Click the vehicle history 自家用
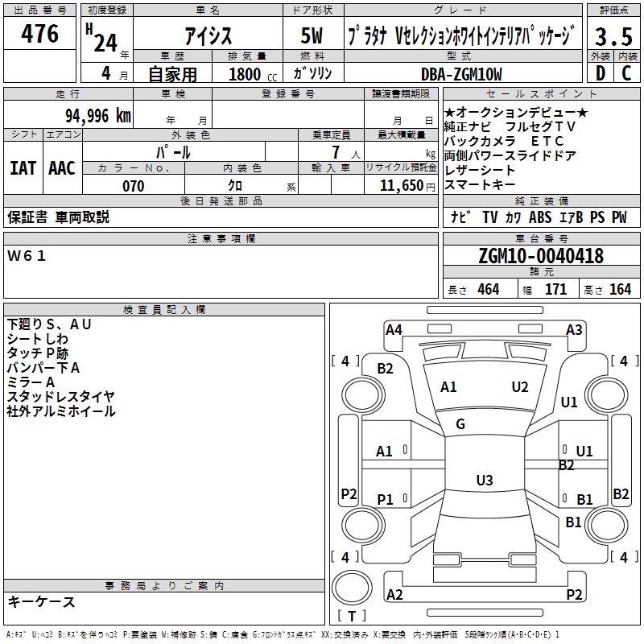Screen dimensions: 644x644 click(x=172, y=74)
